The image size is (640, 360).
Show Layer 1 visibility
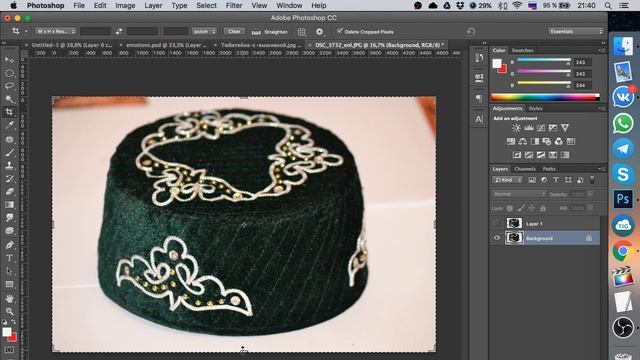pyautogui.click(x=497, y=223)
